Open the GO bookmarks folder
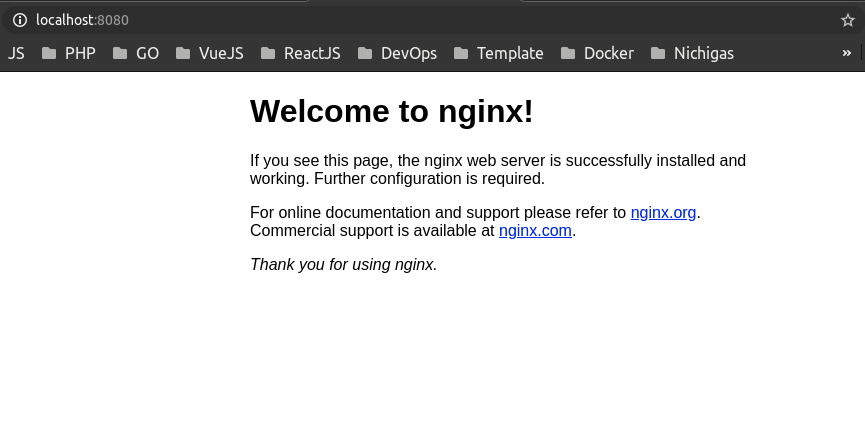This screenshot has width=865, height=433. coord(136,54)
